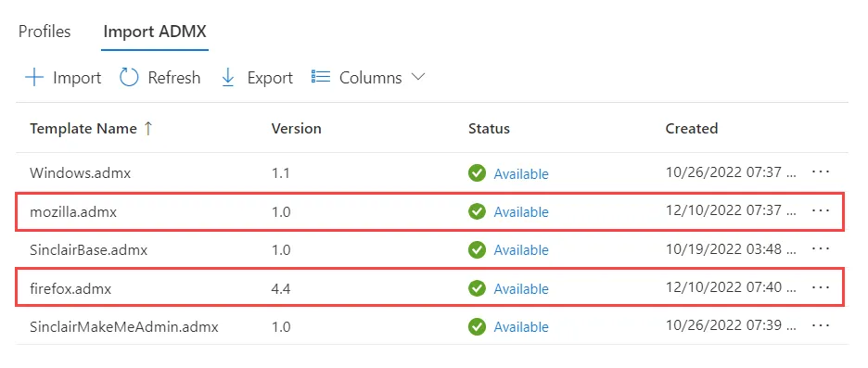Click the Template Name ascending sort arrow
Viewport: 868px width, 368px height.
click(147, 129)
